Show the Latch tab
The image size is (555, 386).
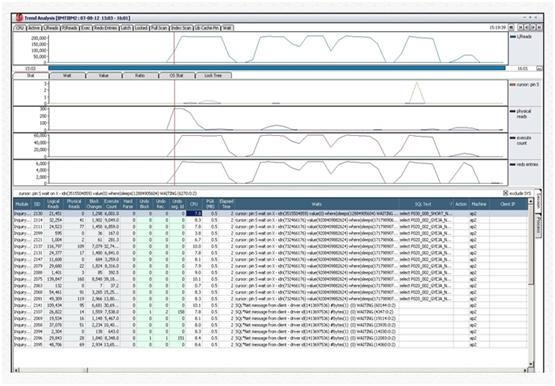126,28
